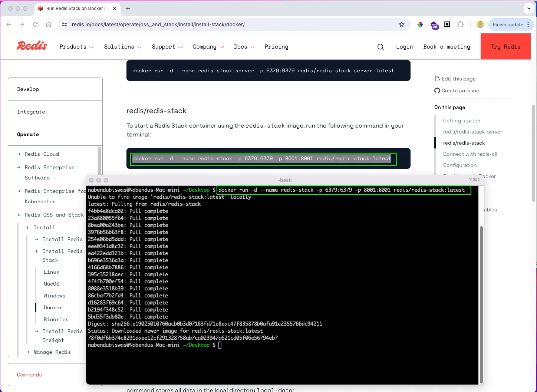Image resolution: width=537 pixels, height=392 pixels.
Task: Expand the Products dropdown menu
Action: 77,47
